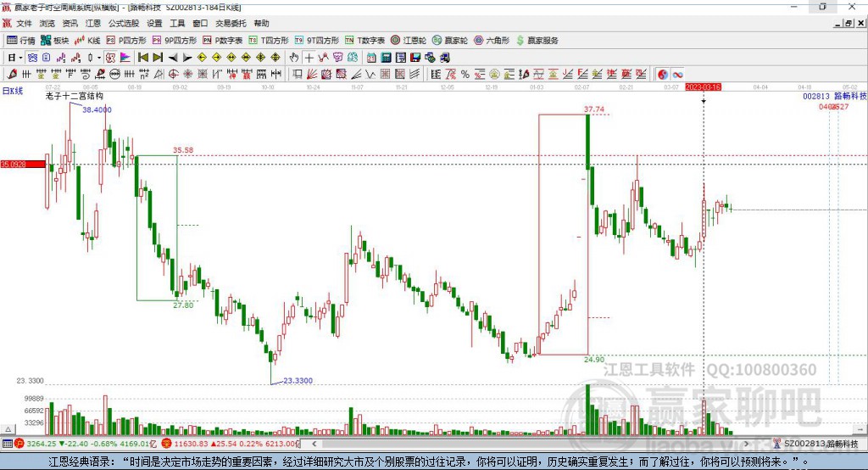The image size is (868, 470).
Task: Open the 工具 menu
Action: pos(177,23)
